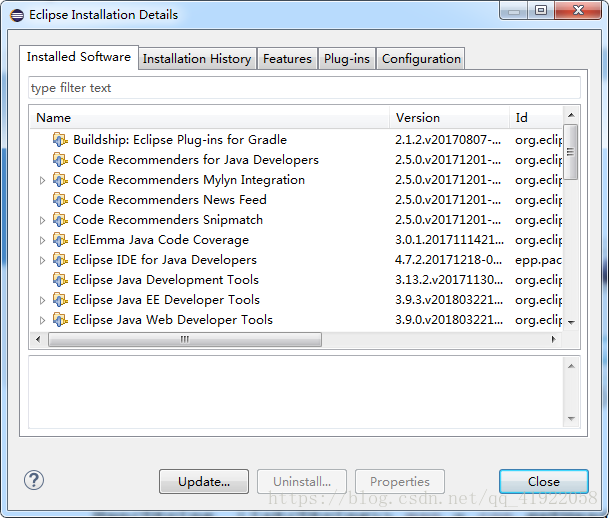The image size is (609, 518).
Task: Click the Eclipse Java Development Tools icon
Action: coord(60,280)
